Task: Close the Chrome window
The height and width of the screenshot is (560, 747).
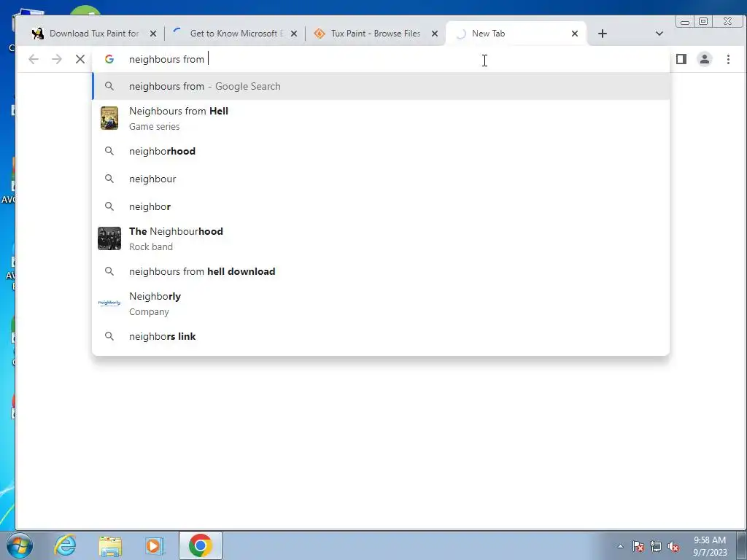Action: click(727, 21)
